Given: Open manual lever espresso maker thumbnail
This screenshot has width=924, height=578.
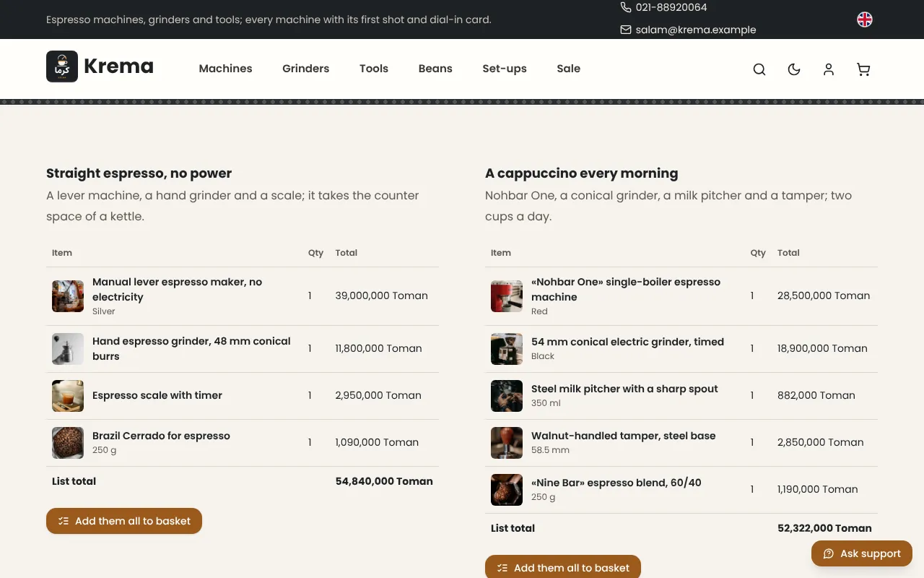Looking at the screenshot, I should pos(68,296).
